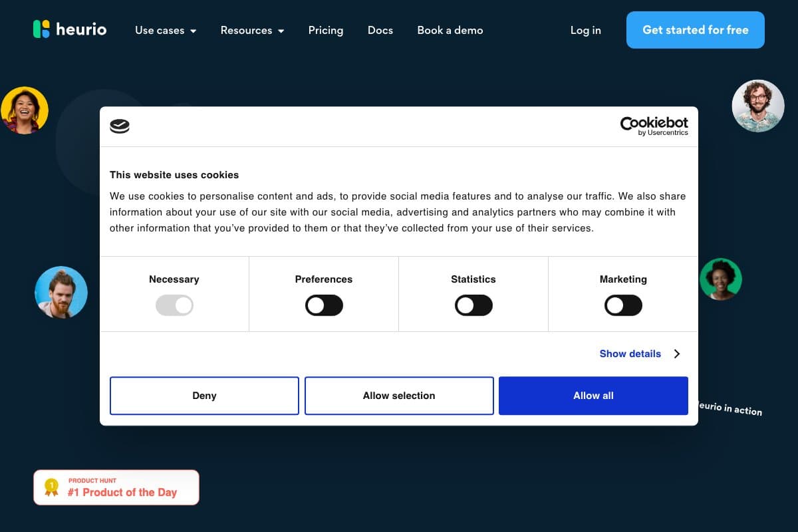The width and height of the screenshot is (798, 532).
Task: Click the cookie icon in the consent dialog
Action: coord(120,126)
